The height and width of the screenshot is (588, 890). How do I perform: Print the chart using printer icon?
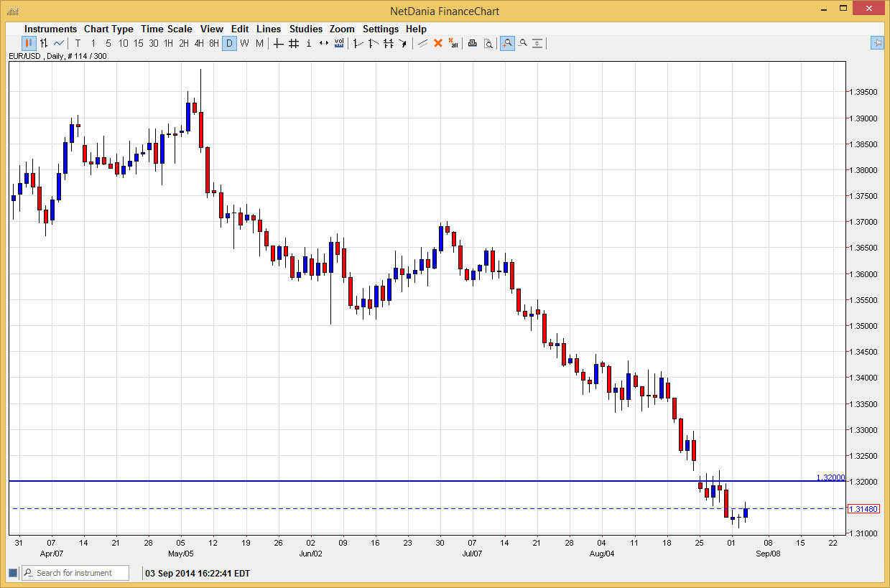click(472, 43)
